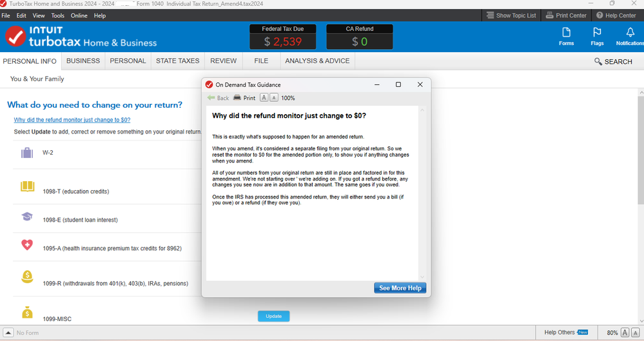644x341 pixels.
Task: Switch to the PERSONAL tab
Action: point(128,61)
